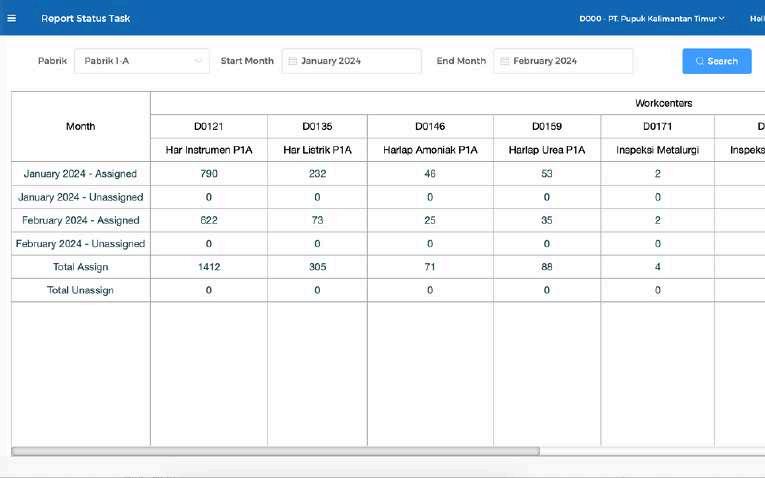This screenshot has height=478, width=765.
Task: Click the 46 cell under D0146
Action: pyautogui.click(x=430, y=174)
